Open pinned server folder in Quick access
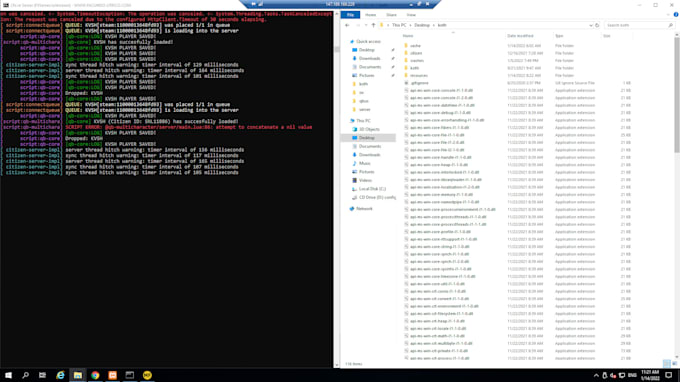Image resolution: width=680 pixels, height=382 pixels. [x=365, y=110]
